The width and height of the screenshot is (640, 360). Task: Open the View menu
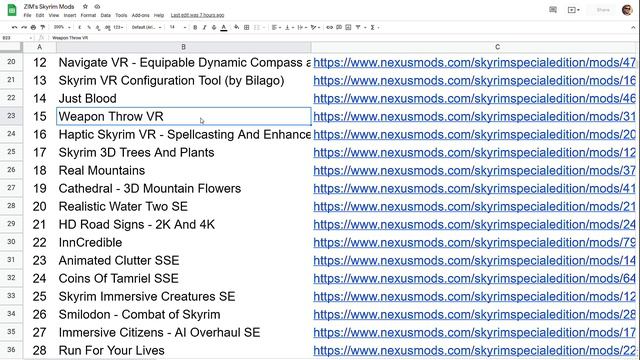point(54,15)
